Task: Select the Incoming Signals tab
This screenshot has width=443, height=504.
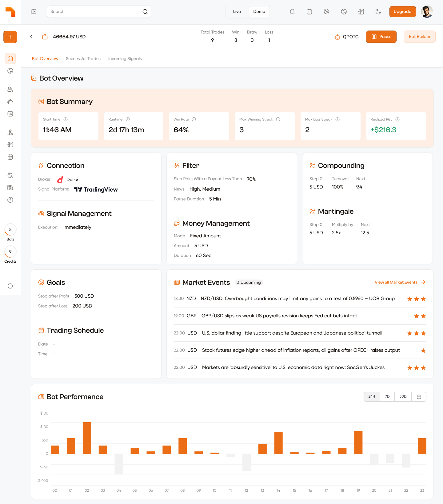Action: [125, 59]
